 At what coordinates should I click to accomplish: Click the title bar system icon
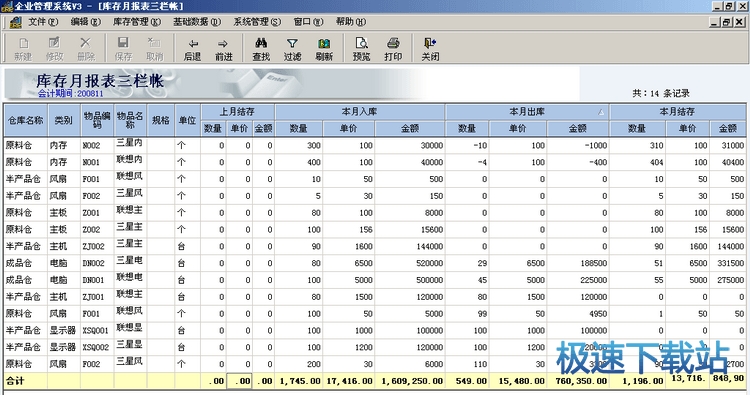coord(6,6)
